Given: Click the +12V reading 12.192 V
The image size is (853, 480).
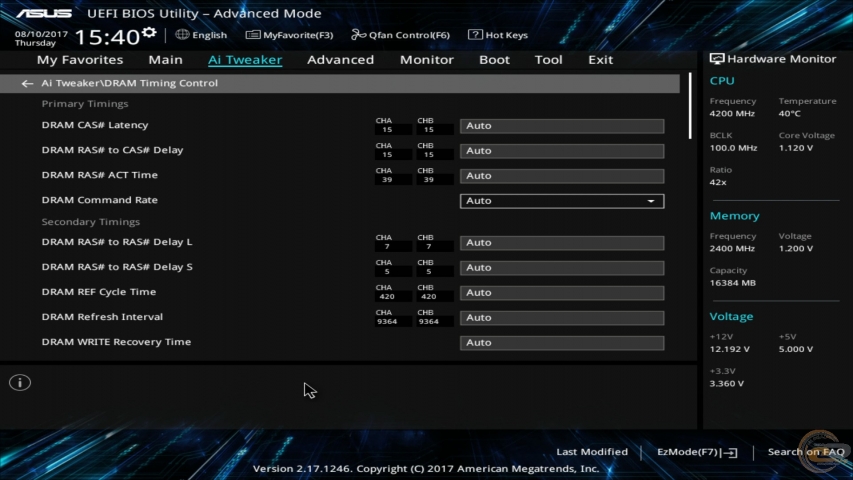Looking at the screenshot, I should click(x=730, y=349).
